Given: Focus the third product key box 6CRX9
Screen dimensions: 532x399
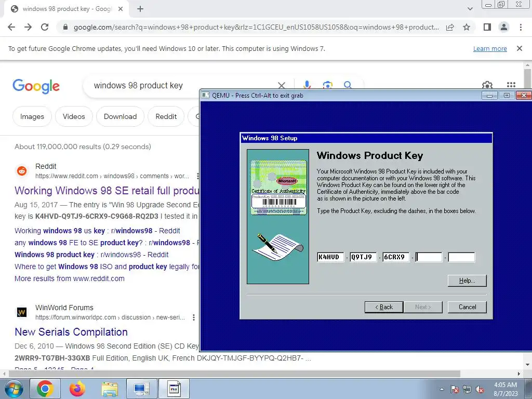Looking at the screenshot, I should pos(395,257).
